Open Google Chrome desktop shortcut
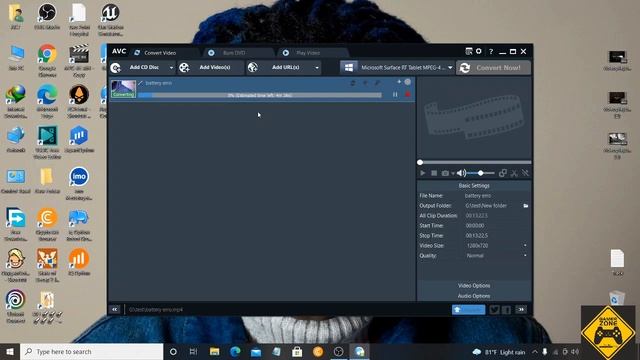 [x=47, y=60]
